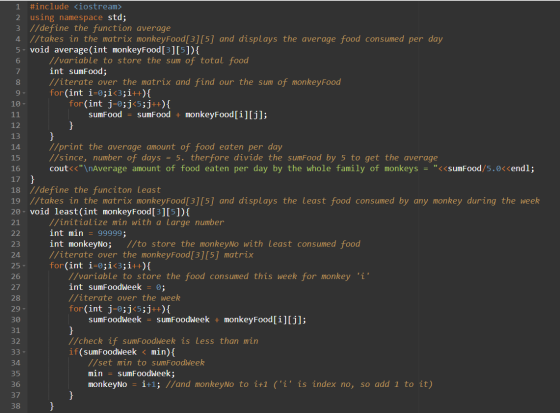Click 'min = sumFoodWeek;' assignment

click(131, 374)
